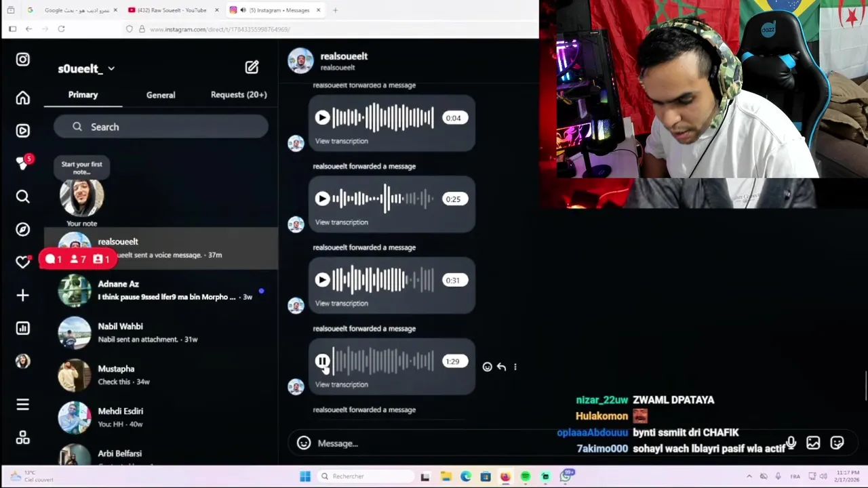Select Instagram Messages browser tab
The height and width of the screenshot is (488, 868).
(275, 10)
